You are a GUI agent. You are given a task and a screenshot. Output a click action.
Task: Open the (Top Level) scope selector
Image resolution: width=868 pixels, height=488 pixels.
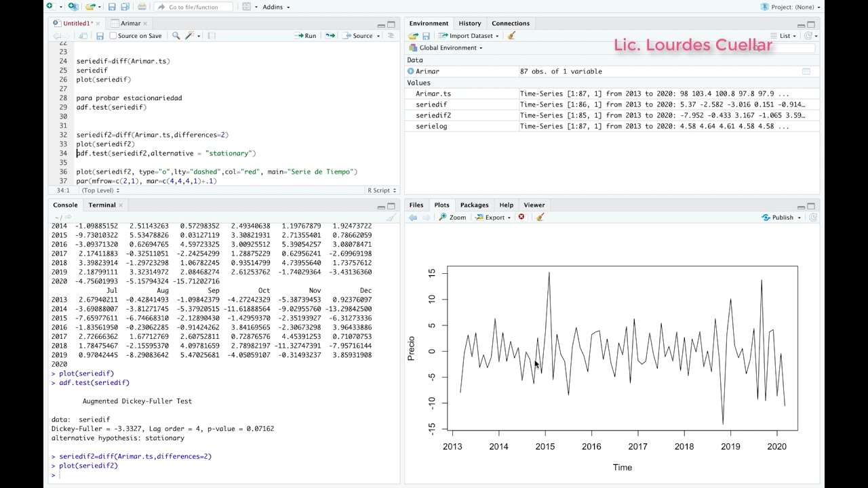tap(100, 190)
